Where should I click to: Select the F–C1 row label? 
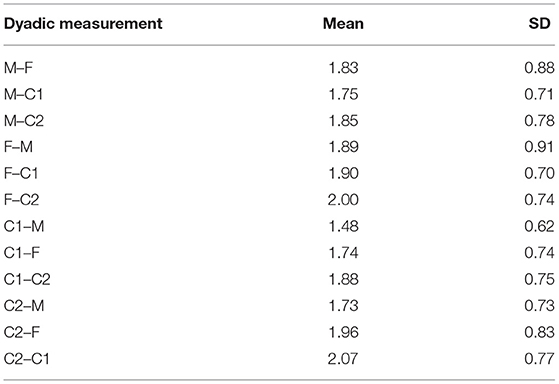tap(21, 173)
